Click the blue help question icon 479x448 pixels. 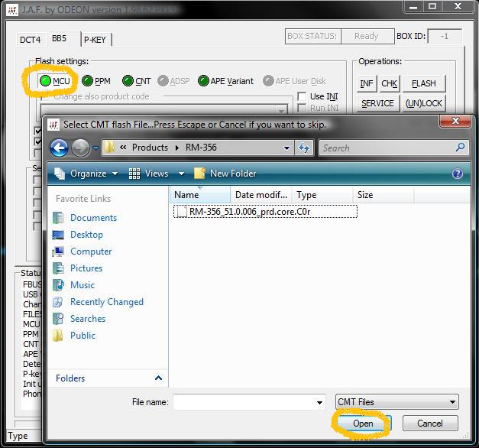tap(458, 174)
